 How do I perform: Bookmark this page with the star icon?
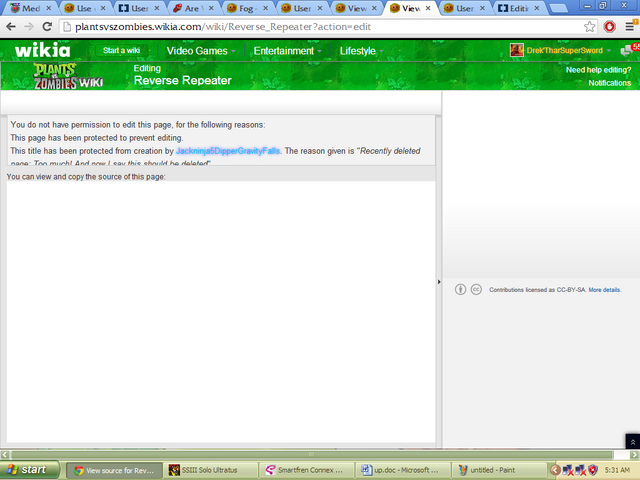589,27
